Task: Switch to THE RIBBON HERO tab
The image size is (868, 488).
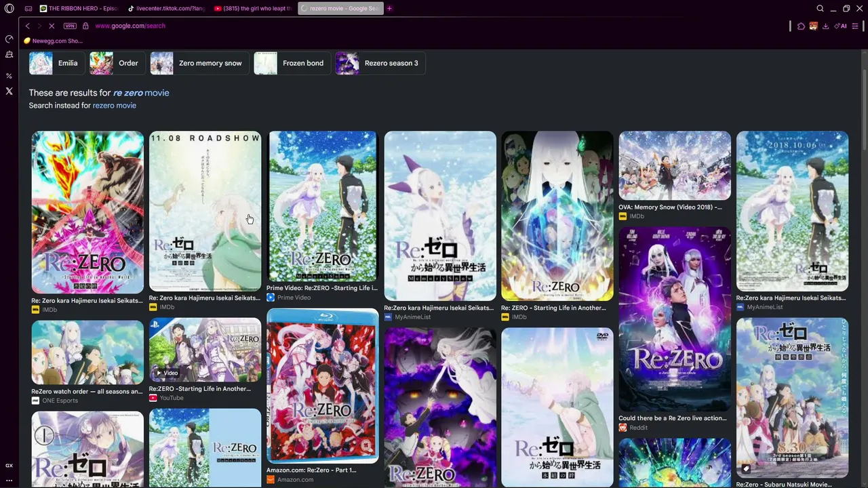Action: coord(79,9)
